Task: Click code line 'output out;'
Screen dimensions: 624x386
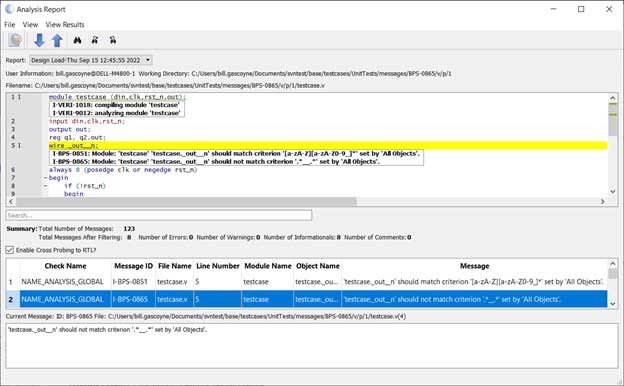Action: pyautogui.click(x=70, y=129)
